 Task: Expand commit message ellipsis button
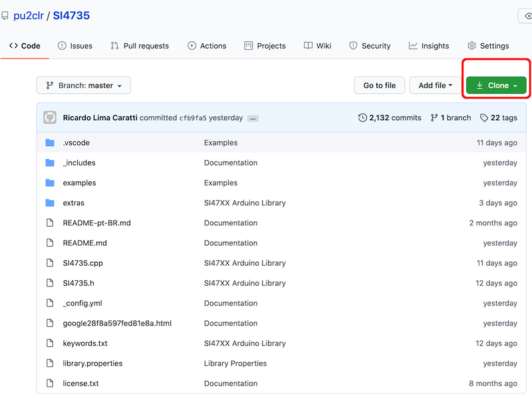click(253, 118)
